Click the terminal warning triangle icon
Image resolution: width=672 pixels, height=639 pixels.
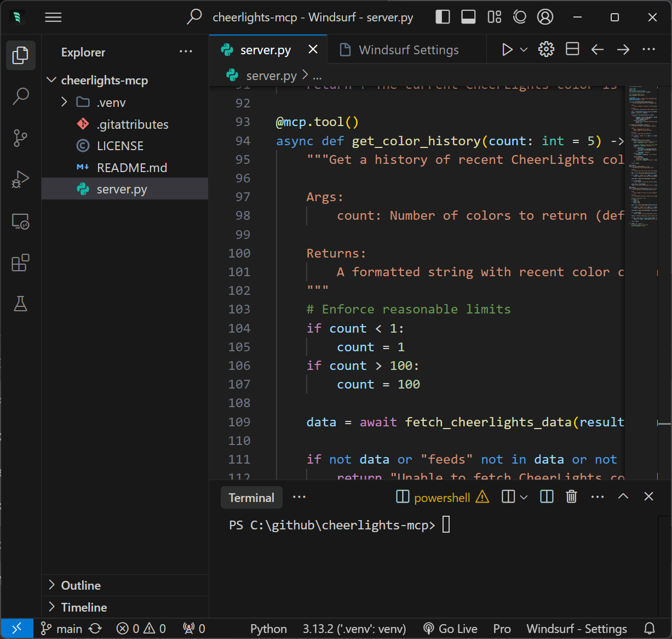coord(483,497)
